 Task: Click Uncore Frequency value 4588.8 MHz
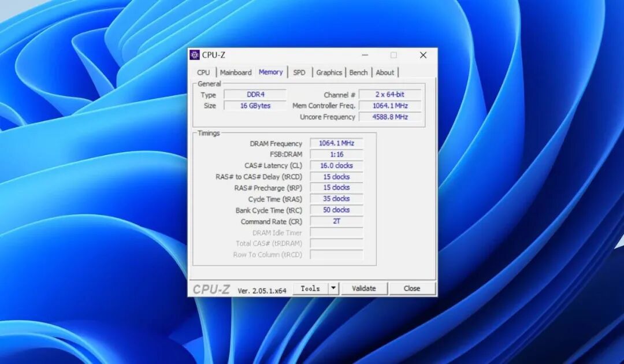tap(389, 117)
